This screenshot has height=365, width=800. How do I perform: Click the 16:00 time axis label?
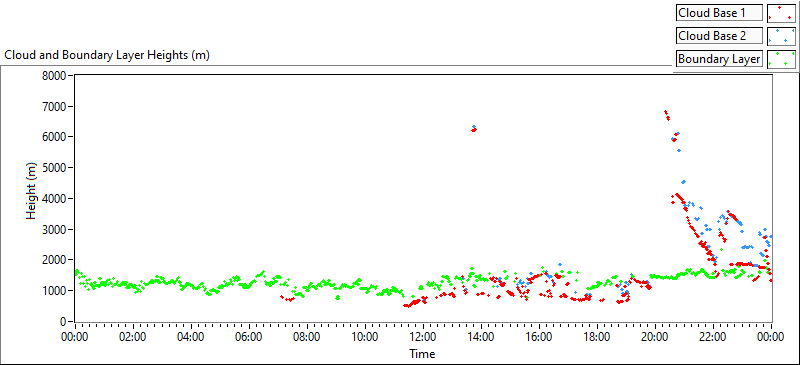click(x=539, y=336)
